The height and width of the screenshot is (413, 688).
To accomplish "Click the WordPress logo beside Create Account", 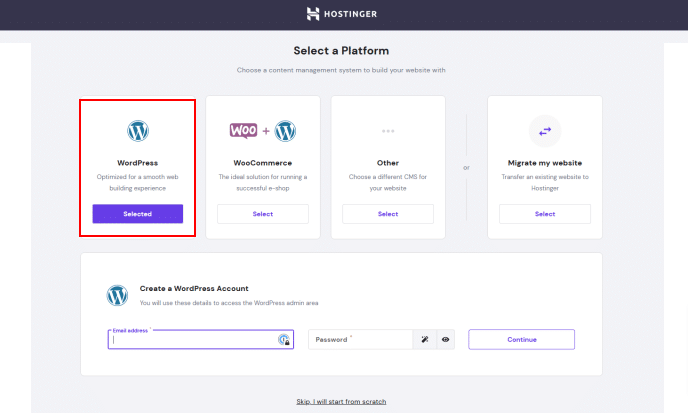I will (x=117, y=295).
